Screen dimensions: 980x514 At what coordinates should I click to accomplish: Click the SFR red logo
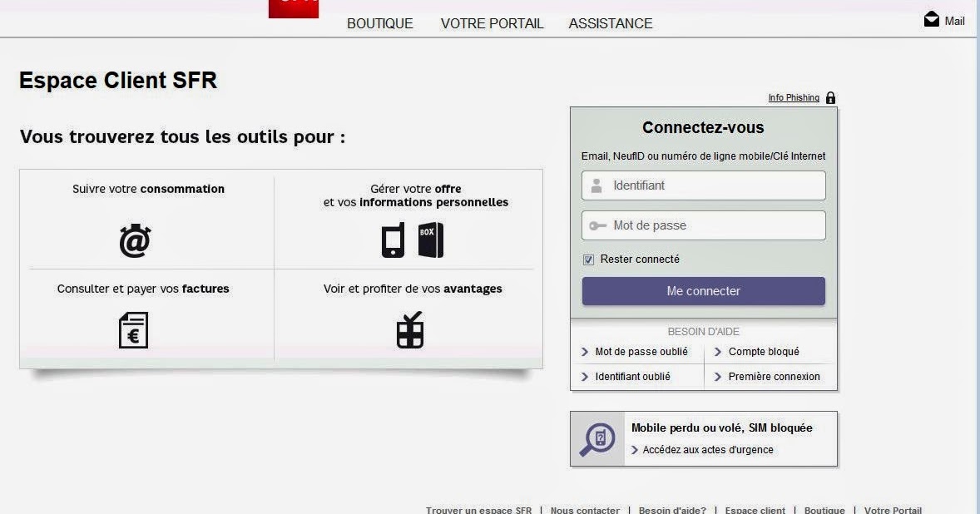(294, 9)
